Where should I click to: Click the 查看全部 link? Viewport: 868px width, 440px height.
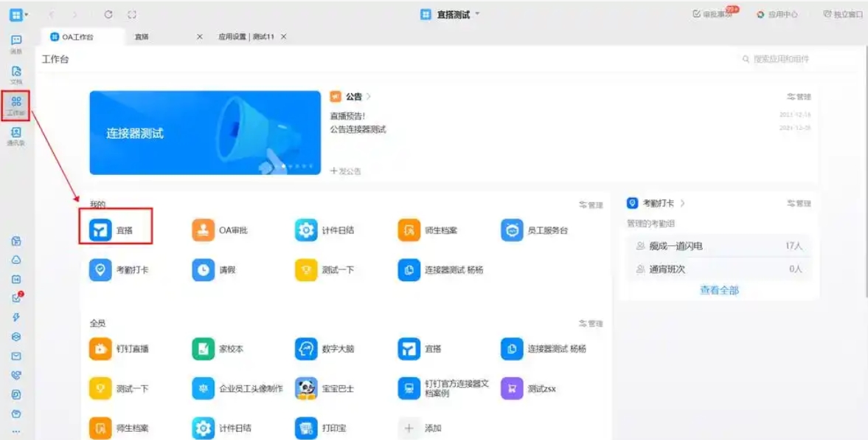[720, 291]
